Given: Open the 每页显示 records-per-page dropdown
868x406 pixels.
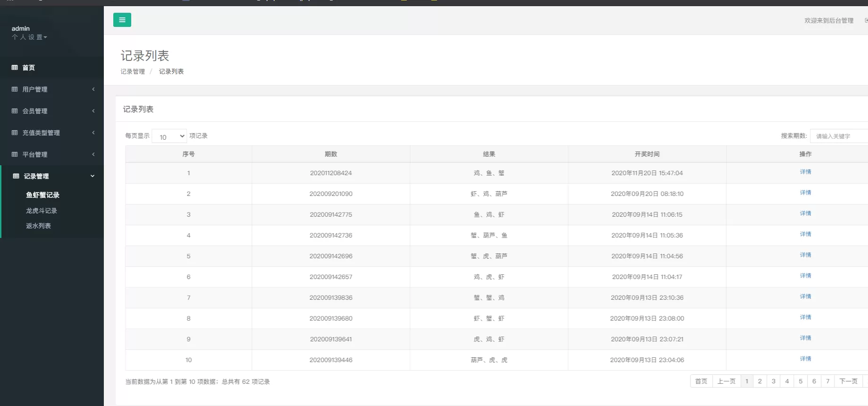Looking at the screenshot, I should (169, 136).
